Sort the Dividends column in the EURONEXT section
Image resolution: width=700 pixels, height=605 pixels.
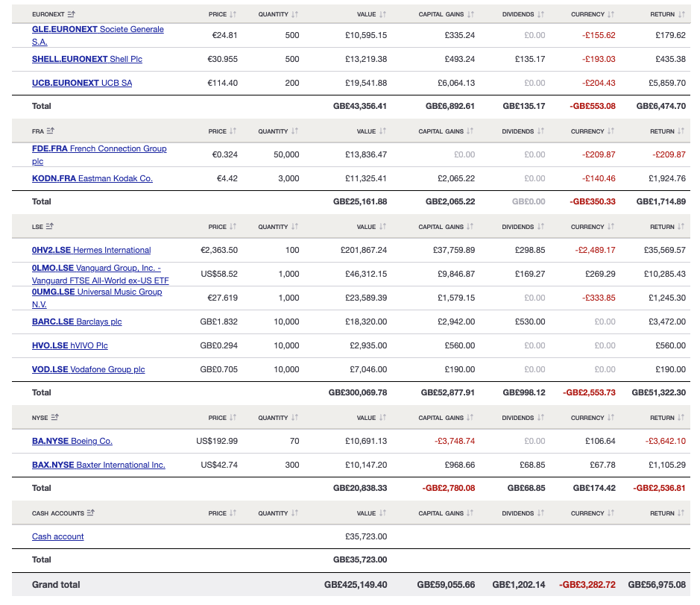click(x=540, y=14)
